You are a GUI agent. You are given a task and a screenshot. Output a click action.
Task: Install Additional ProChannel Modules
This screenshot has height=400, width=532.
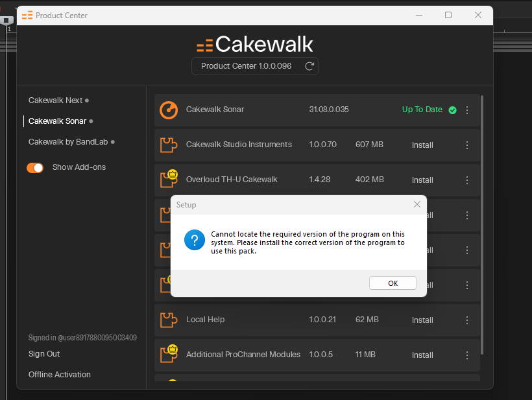click(x=422, y=355)
